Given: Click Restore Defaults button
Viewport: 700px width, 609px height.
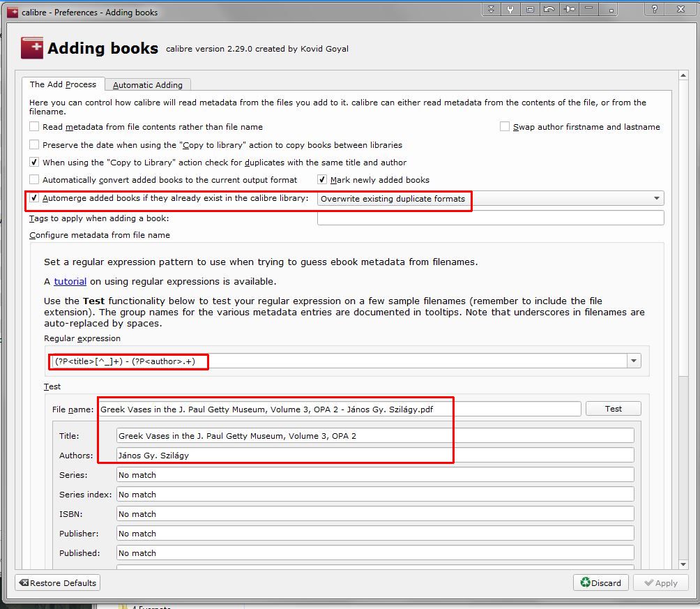Looking at the screenshot, I should (x=58, y=582).
